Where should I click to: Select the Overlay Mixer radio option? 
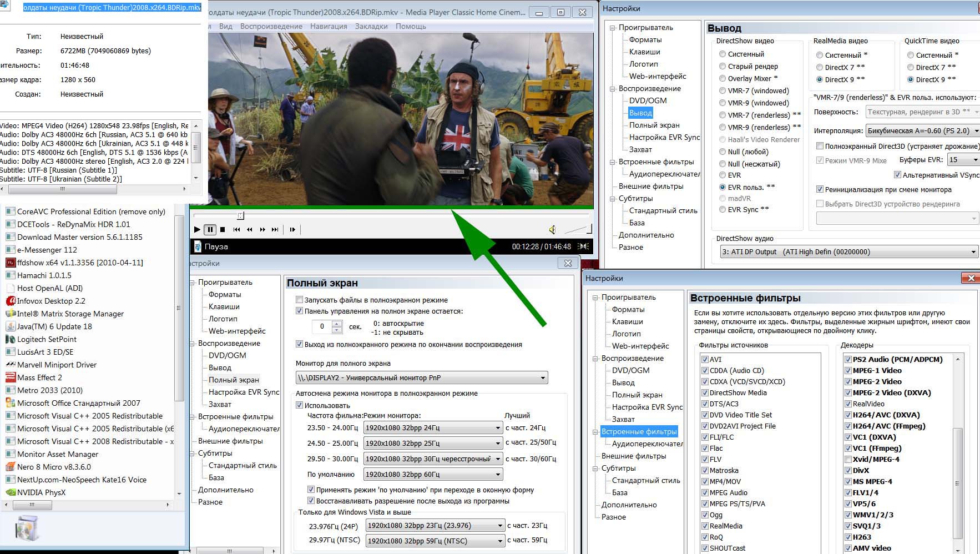coord(723,78)
